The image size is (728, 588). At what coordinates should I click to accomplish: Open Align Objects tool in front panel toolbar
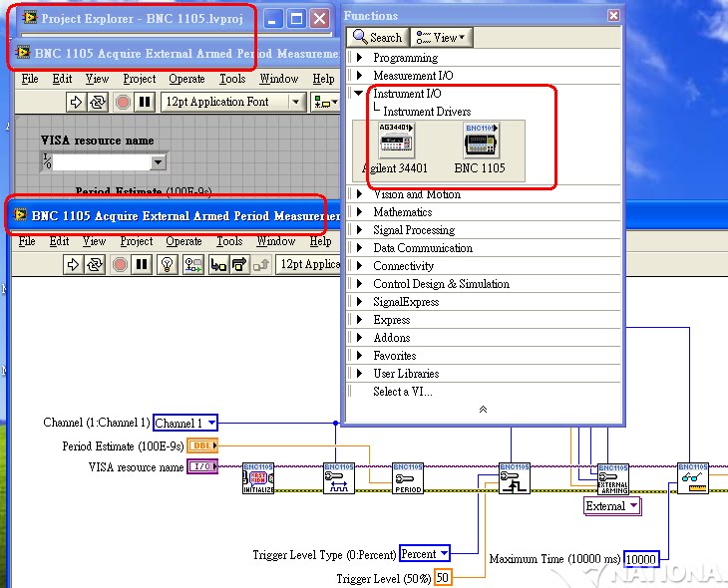click(x=325, y=102)
